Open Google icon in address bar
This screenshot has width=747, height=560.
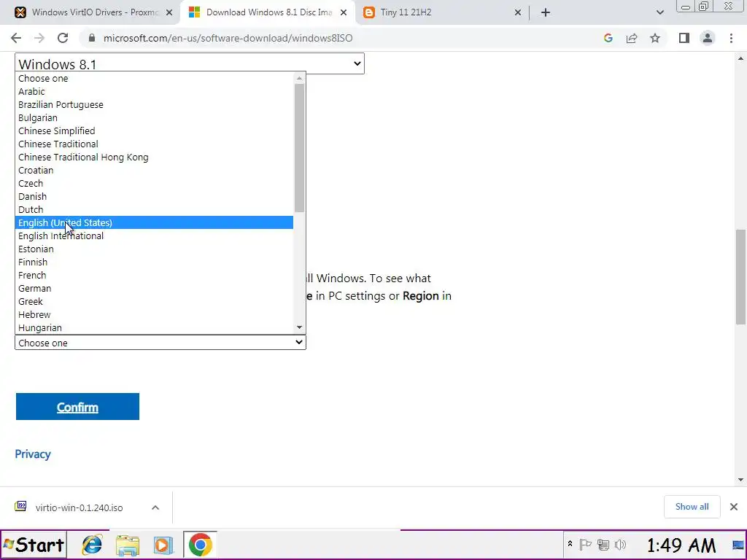(x=608, y=38)
